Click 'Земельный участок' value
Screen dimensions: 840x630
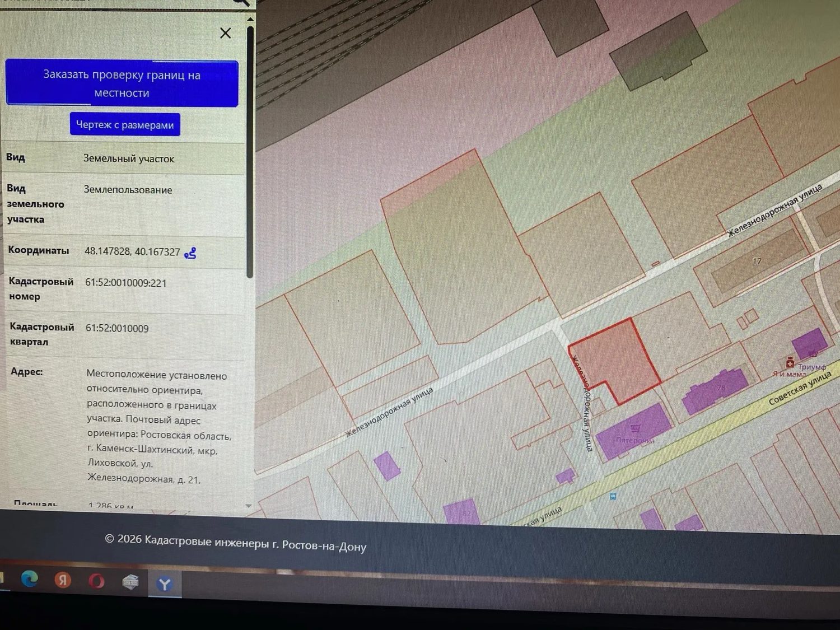click(129, 158)
